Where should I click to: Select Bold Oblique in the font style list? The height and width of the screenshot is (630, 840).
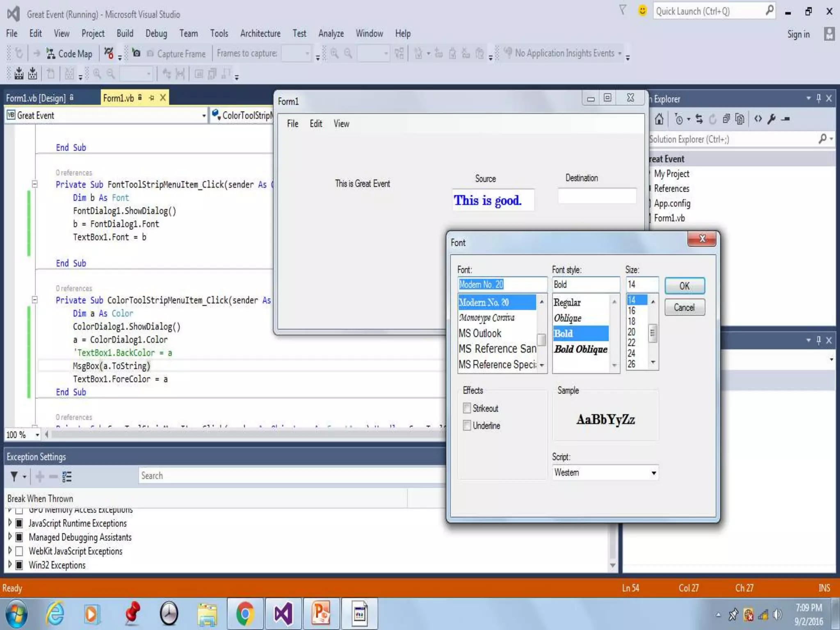580,349
